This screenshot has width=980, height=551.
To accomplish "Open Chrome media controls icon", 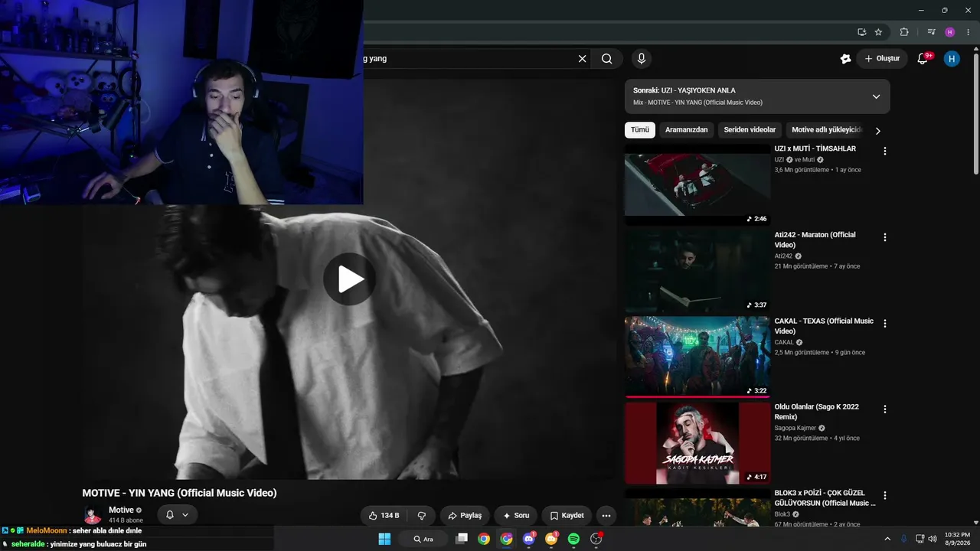I will (x=931, y=32).
